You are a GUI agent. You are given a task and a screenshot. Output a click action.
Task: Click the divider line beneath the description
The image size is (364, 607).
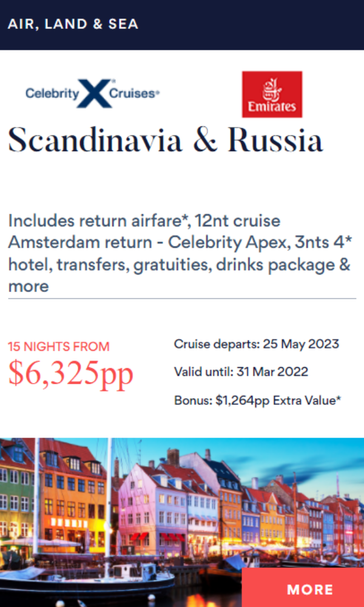point(182,299)
